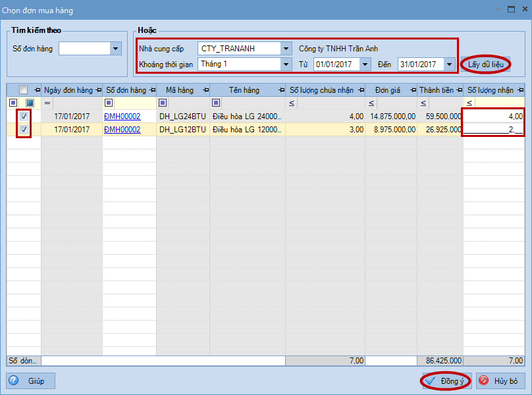Open the Đến date picker dropdown
The image size is (532, 395).
point(450,65)
